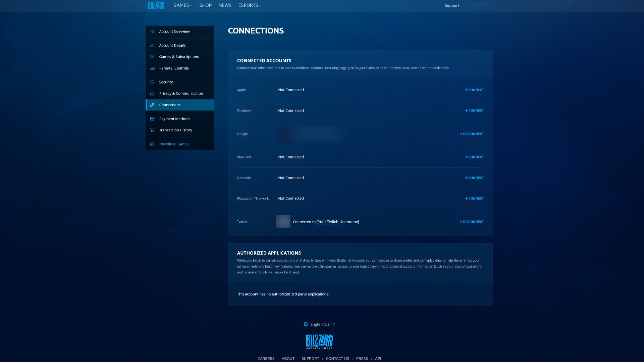Click the Games & Subscriptions list icon

(x=153, y=57)
